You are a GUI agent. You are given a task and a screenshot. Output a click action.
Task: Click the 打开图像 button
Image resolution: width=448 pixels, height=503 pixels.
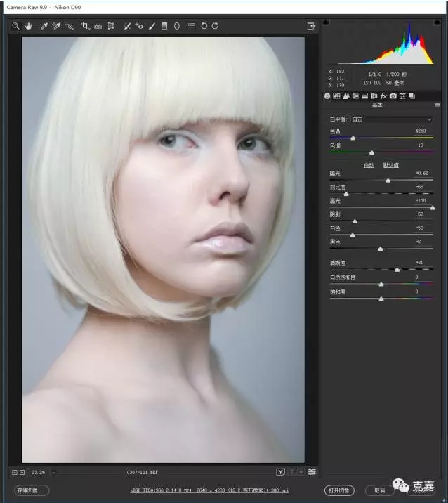pyautogui.click(x=340, y=490)
